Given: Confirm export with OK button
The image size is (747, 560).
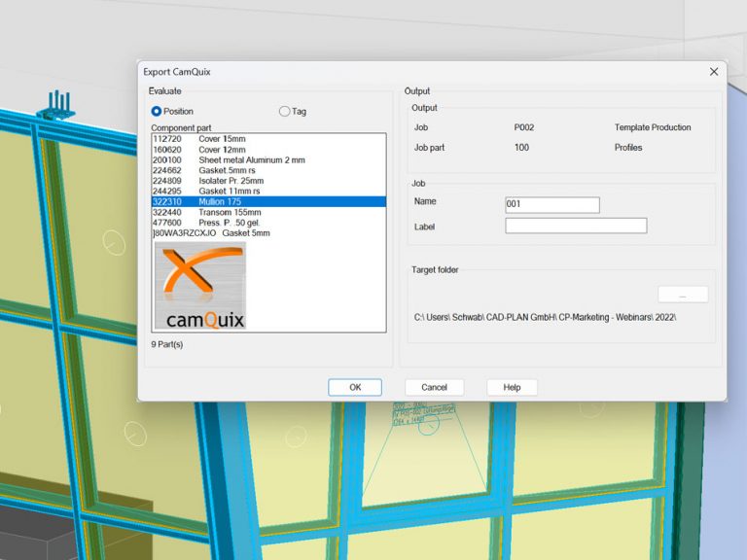Looking at the screenshot, I should (355, 387).
